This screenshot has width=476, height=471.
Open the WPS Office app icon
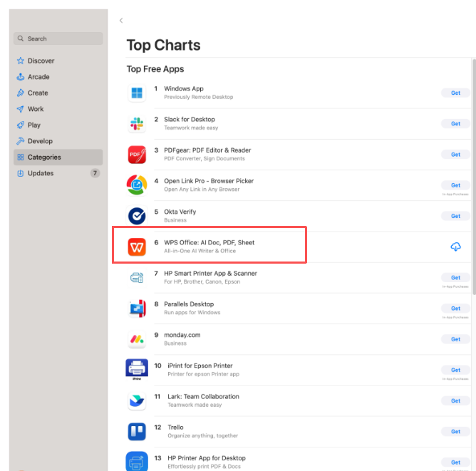pos(137,247)
